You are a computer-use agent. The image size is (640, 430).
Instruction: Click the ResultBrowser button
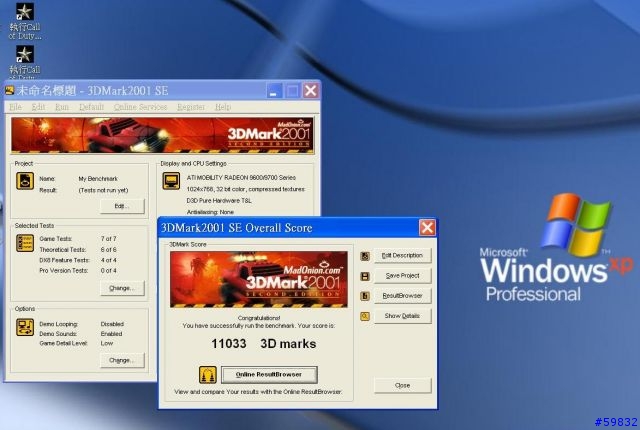pos(402,296)
